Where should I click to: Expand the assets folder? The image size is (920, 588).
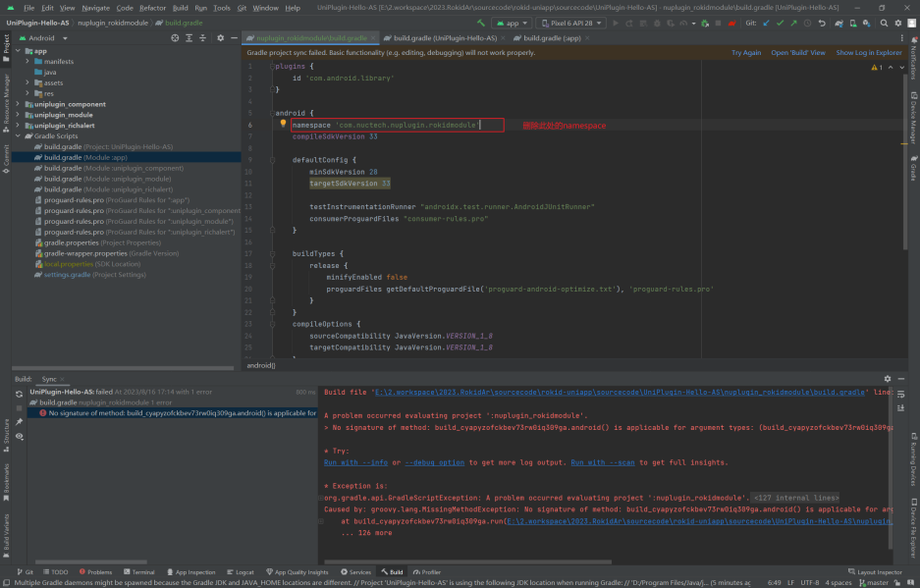(27, 82)
